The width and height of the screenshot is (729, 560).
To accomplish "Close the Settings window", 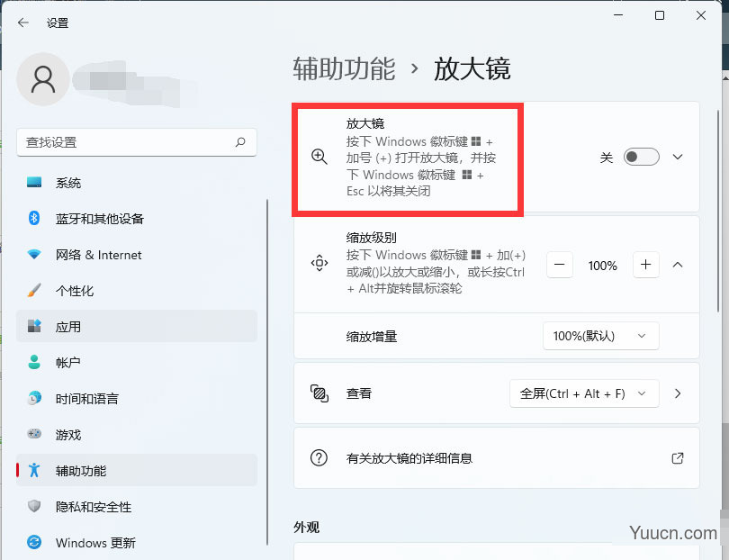I will coord(700,15).
